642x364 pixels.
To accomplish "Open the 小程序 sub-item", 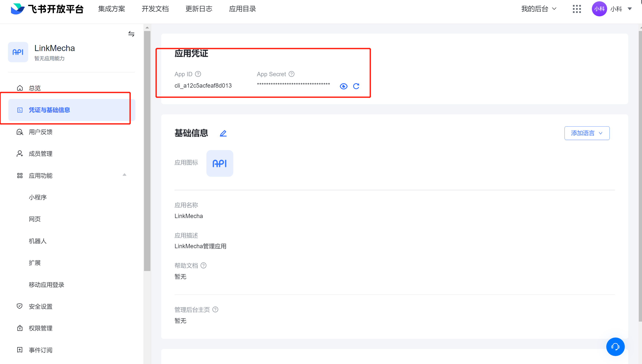I will pos(38,198).
